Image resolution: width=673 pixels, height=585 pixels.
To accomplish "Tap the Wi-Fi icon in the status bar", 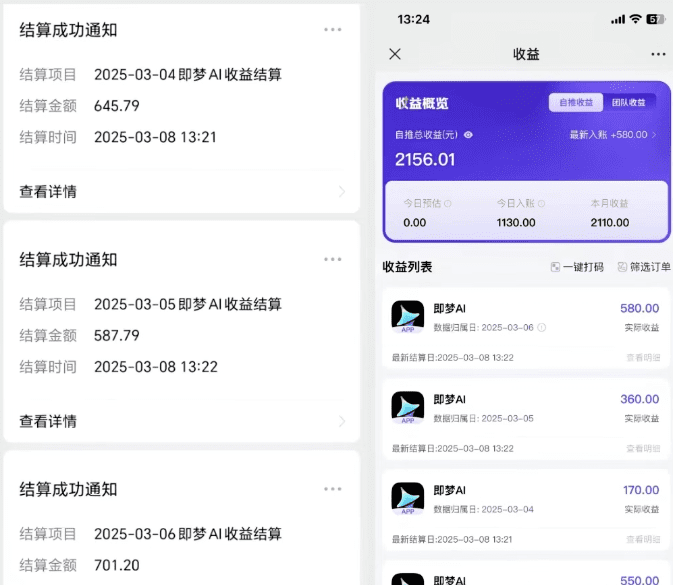I will (x=636, y=19).
